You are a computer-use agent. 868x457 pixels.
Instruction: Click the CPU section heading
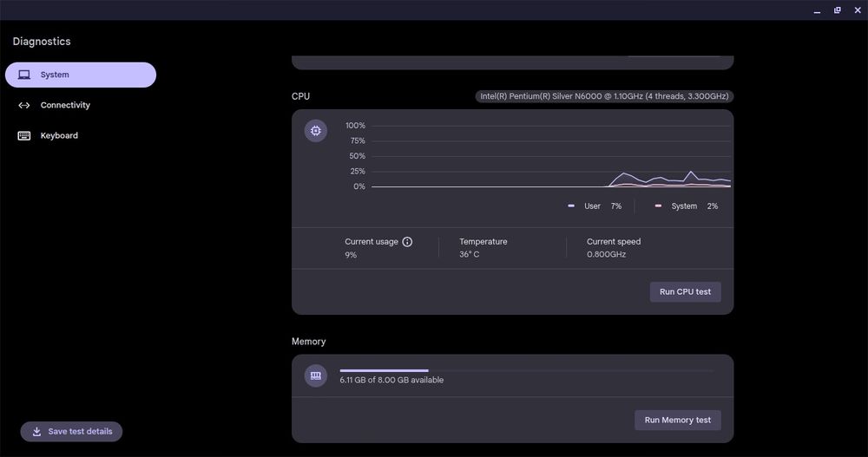point(300,96)
